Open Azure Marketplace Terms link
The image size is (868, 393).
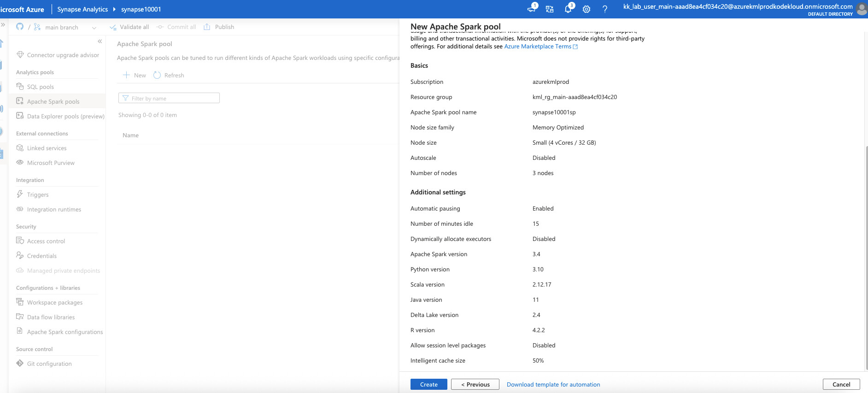541,47
